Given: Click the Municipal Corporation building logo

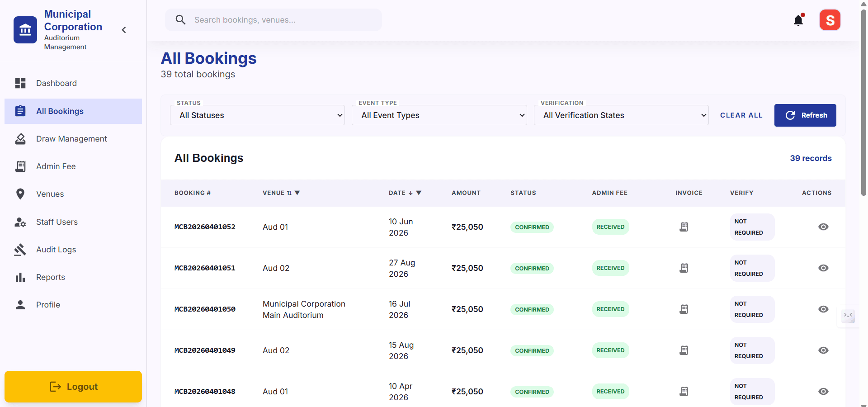Looking at the screenshot, I should [25, 30].
